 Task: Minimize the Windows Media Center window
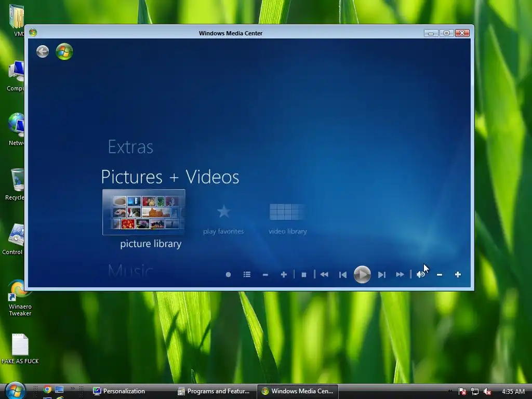[431, 33]
